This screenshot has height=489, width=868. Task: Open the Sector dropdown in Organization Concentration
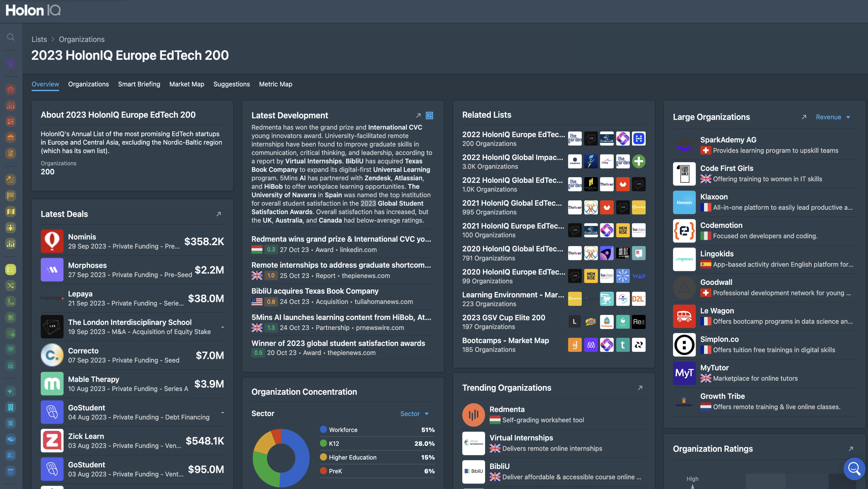pos(414,413)
